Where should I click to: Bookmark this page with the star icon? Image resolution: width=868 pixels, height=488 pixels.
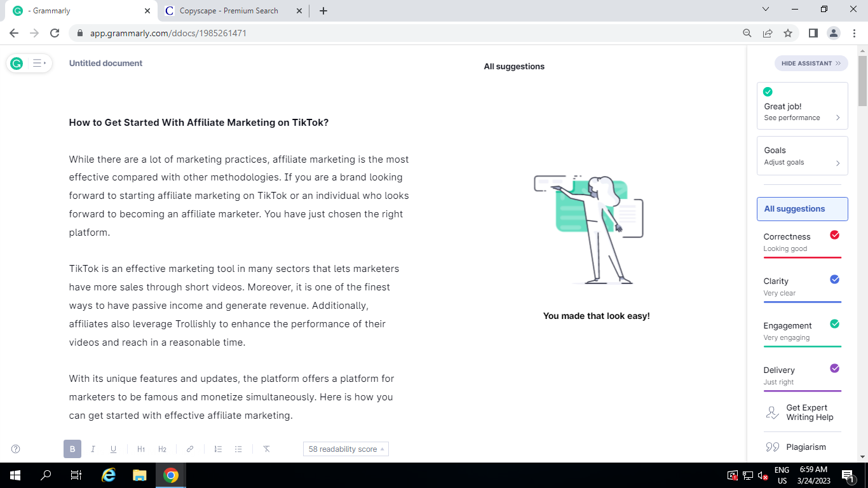click(788, 33)
